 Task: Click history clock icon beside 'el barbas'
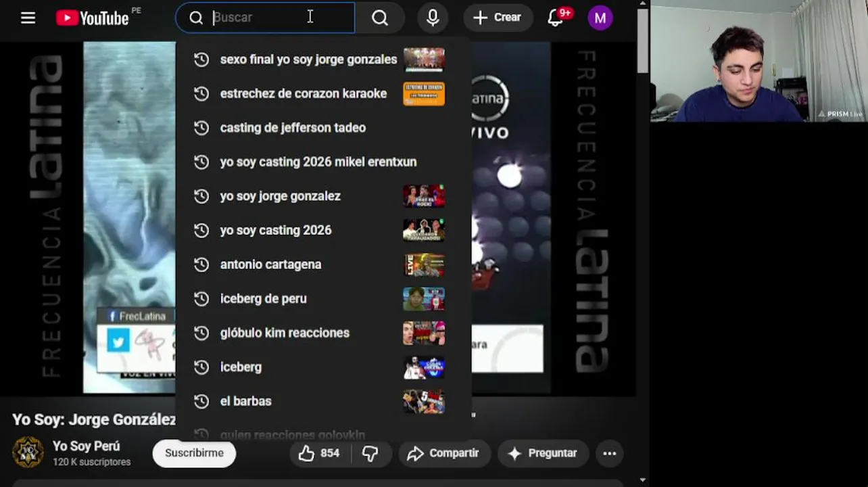201,401
